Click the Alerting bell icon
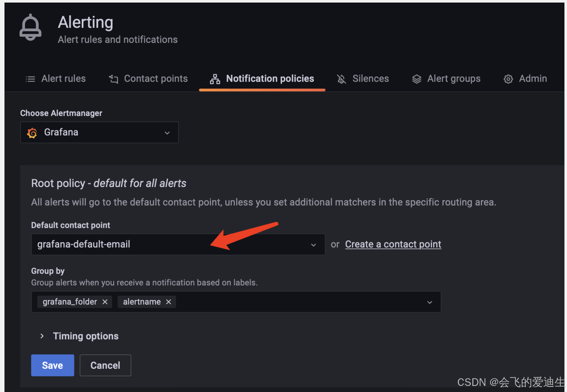This screenshot has height=392, width=567. (x=30, y=27)
